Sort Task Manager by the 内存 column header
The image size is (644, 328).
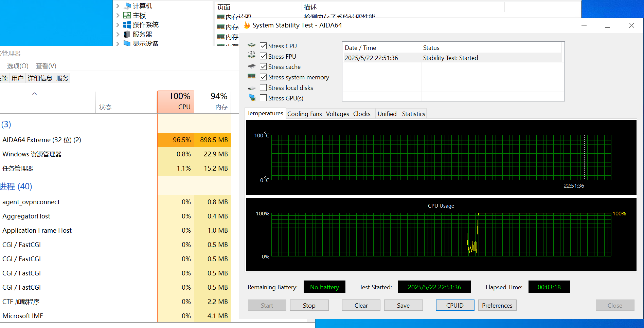[x=213, y=101]
